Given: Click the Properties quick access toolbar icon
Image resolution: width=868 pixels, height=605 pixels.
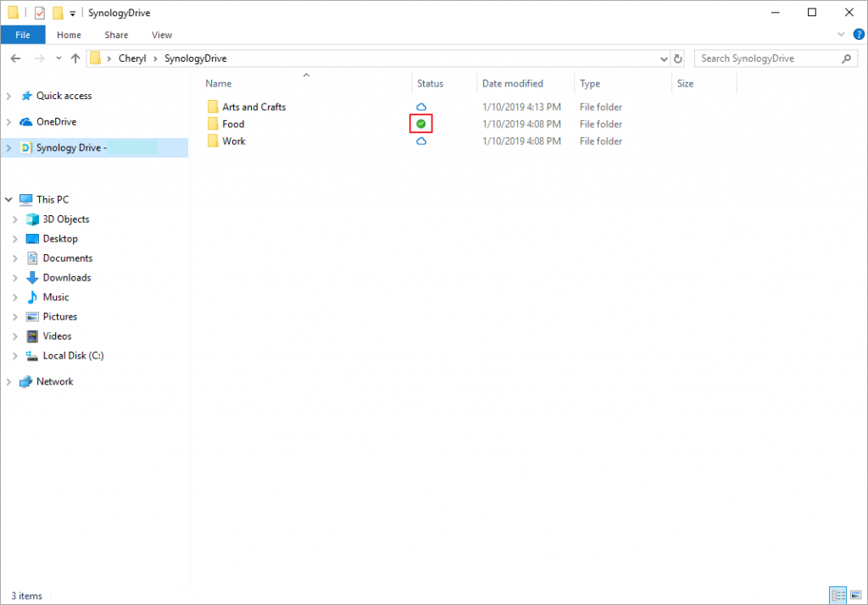Looking at the screenshot, I should [x=39, y=13].
